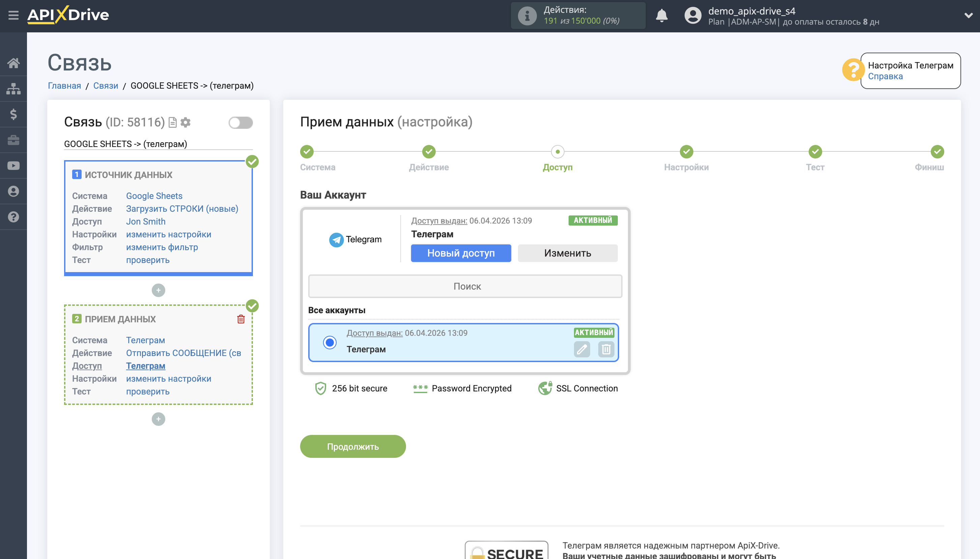
Task: Add a block after the data source with the plus button
Action: click(x=158, y=290)
